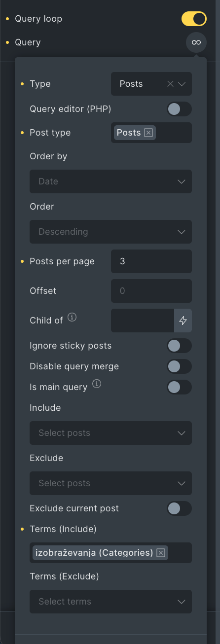This screenshot has width=220, height=644.
Task: Open the Child of info tooltip icon
Action: pos(72,317)
